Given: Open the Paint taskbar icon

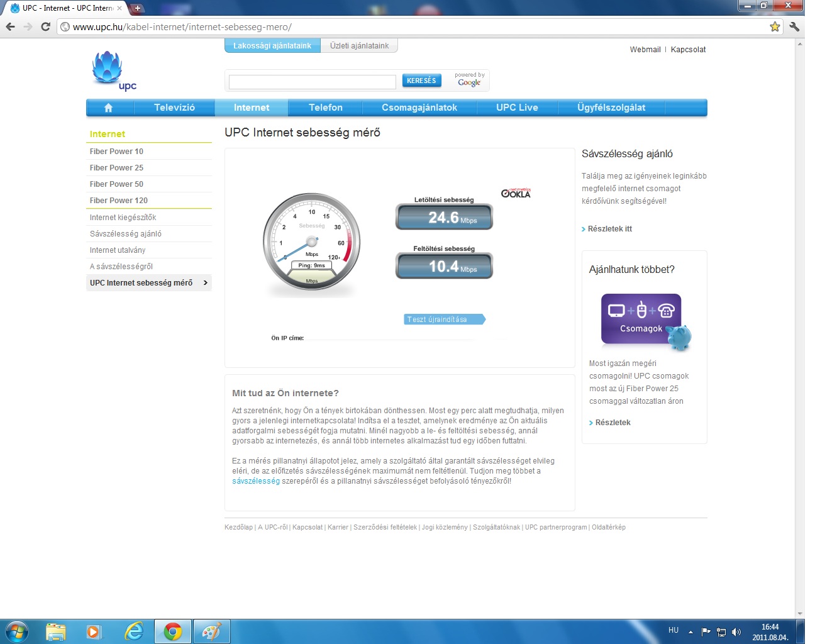Looking at the screenshot, I should tap(211, 631).
